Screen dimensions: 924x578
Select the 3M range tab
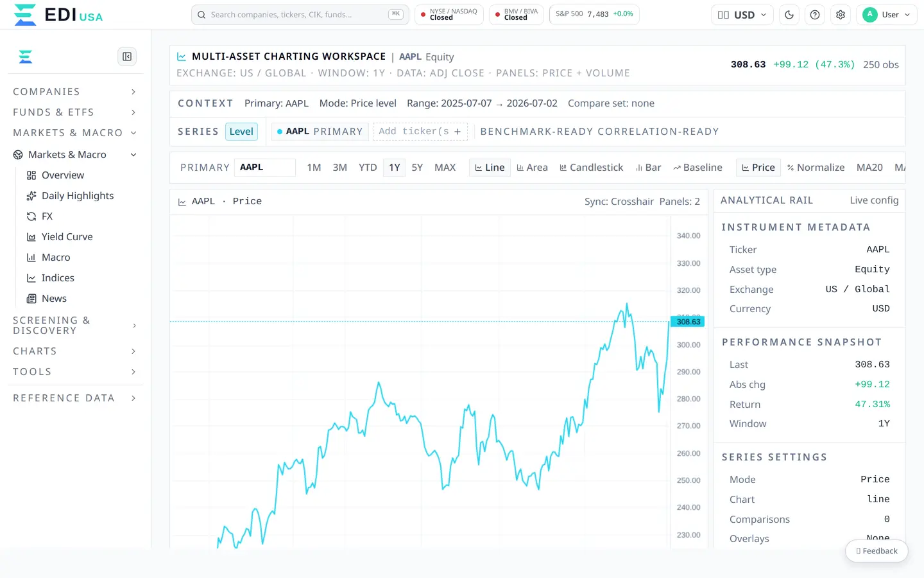coord(340,168)
